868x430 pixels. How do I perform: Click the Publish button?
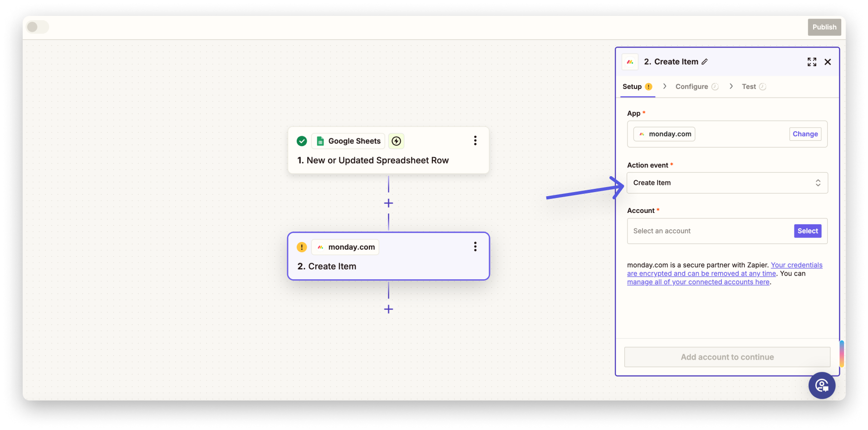824,27
